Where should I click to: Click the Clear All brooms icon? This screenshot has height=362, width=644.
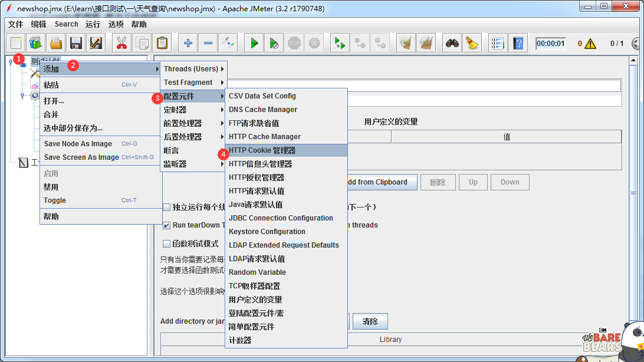(x=426, y=43)
